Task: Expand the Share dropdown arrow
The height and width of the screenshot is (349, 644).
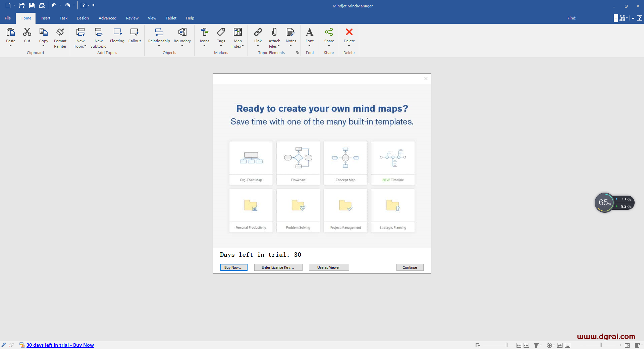Action: (329, 46)
